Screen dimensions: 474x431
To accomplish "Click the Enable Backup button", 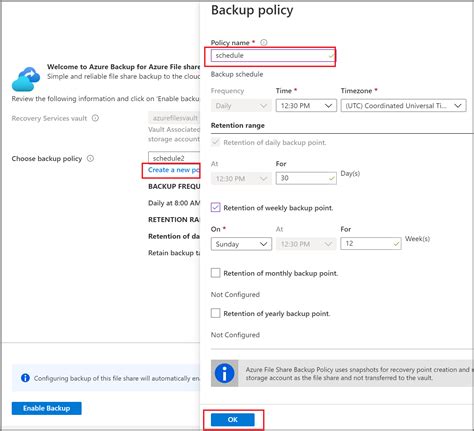I will [x=47, y=408].
